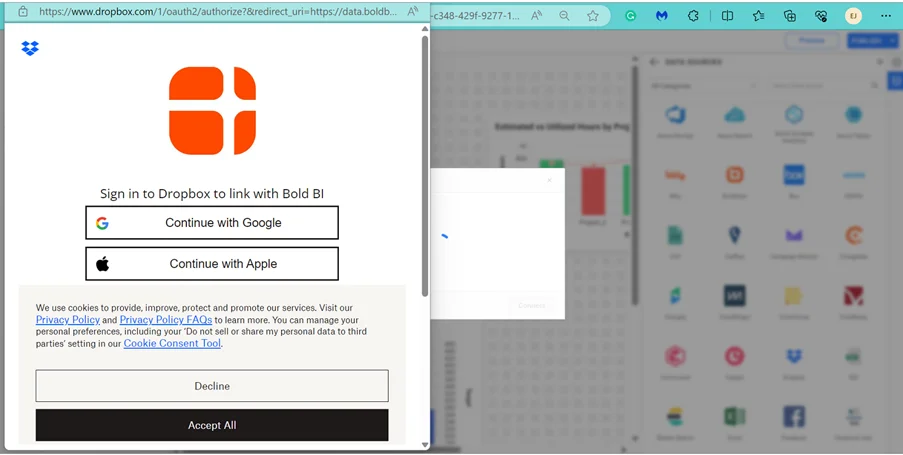Toggle the split screen browser icon
This screenshot has height=455, width=903.
click(727, 16)
